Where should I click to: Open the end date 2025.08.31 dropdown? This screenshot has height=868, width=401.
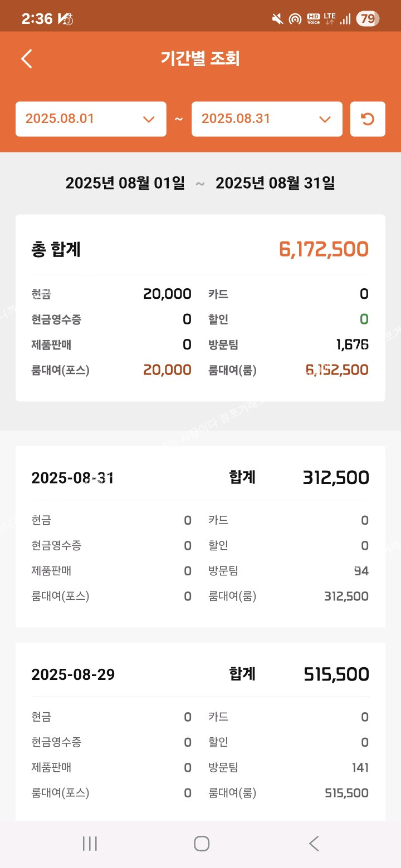267,119
